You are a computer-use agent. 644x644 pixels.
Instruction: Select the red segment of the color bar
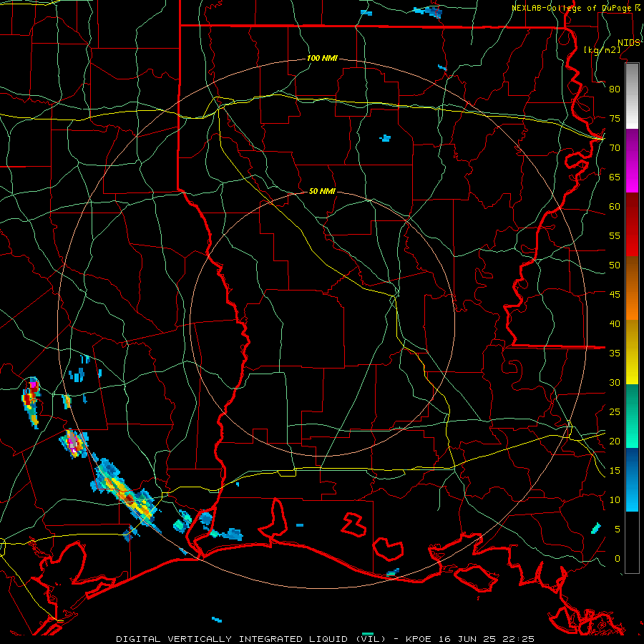632,225
